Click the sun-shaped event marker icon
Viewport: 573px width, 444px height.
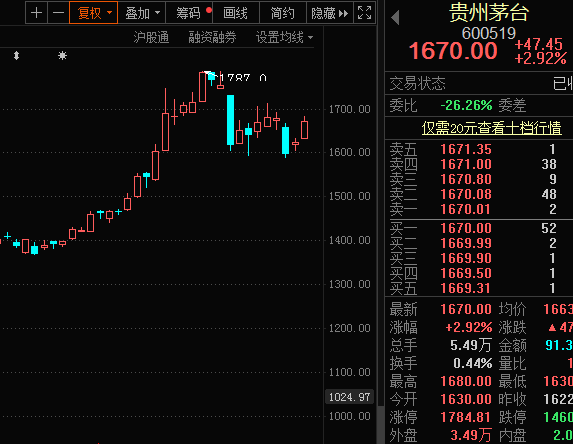click(x=62, y=56)
